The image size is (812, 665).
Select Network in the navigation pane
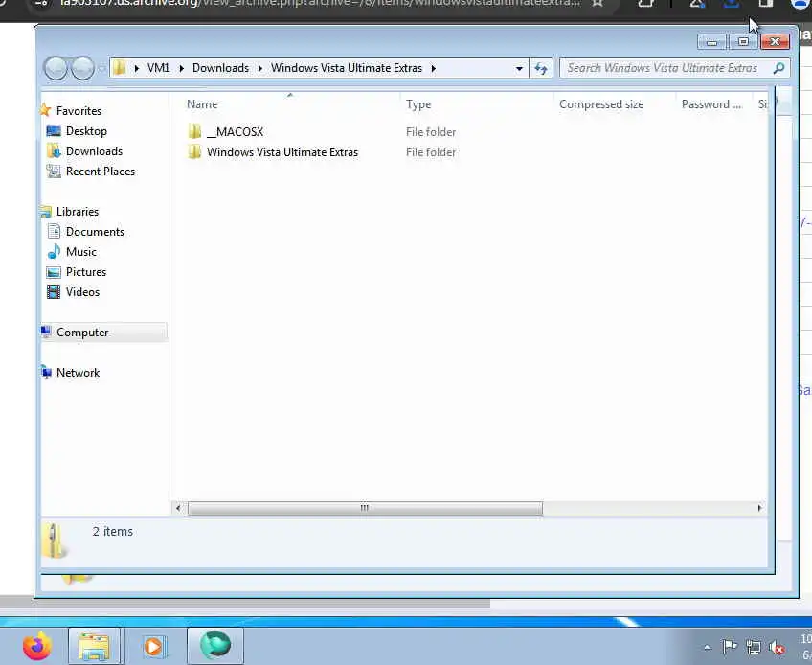point(78,373)
